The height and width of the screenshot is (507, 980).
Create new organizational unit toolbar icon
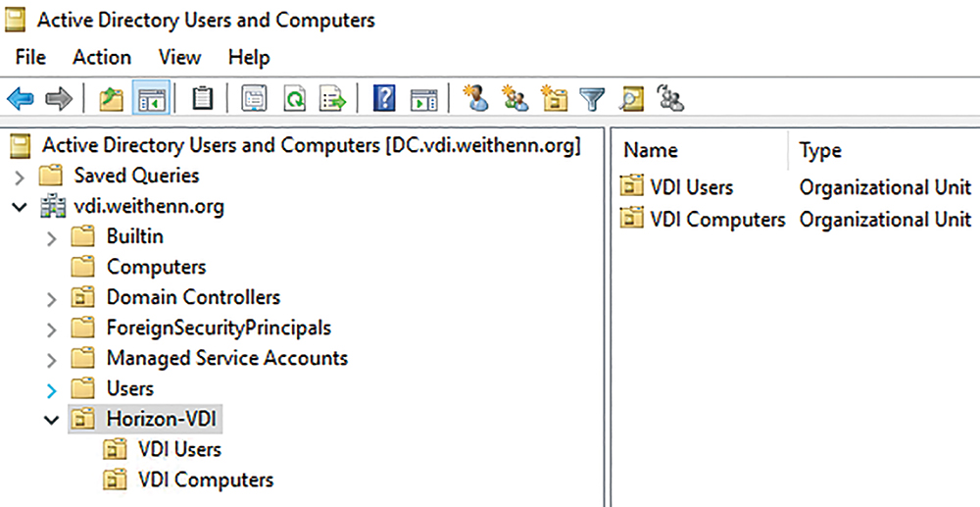point(555,99)
